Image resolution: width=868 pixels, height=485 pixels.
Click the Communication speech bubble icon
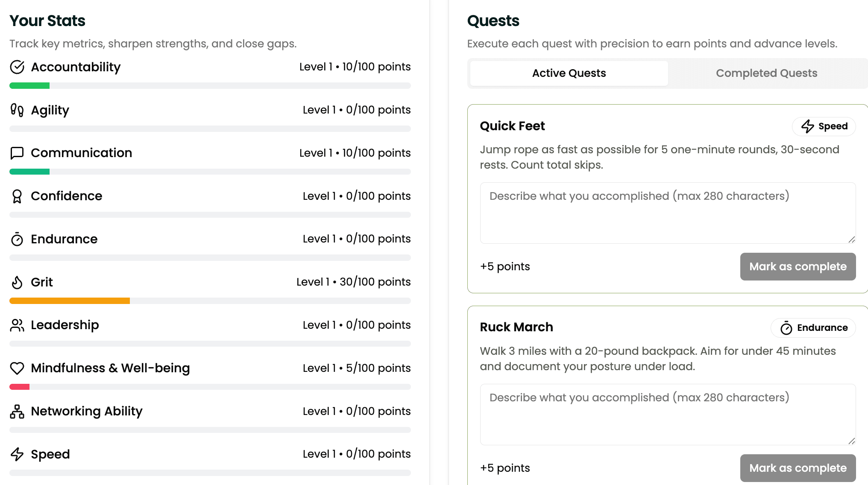tap(17, 153)
